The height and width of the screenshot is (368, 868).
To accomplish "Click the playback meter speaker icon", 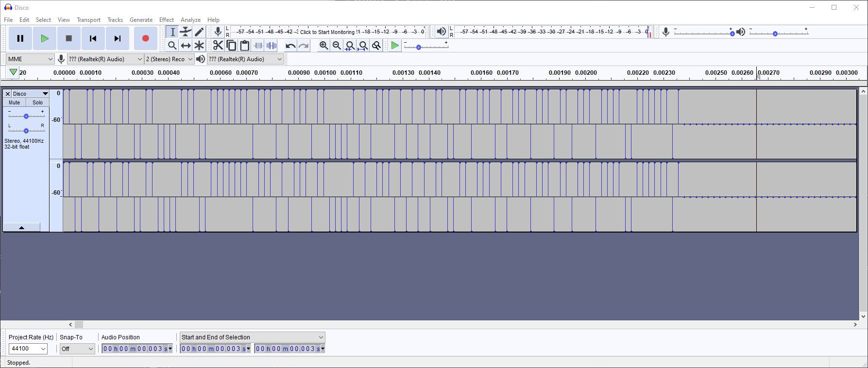I will click(441, 32).
